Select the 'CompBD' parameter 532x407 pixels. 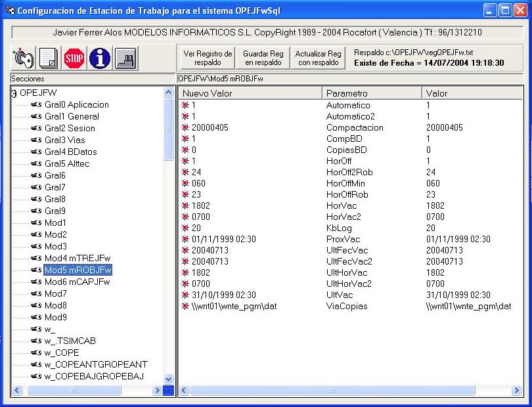pos(344,139)
